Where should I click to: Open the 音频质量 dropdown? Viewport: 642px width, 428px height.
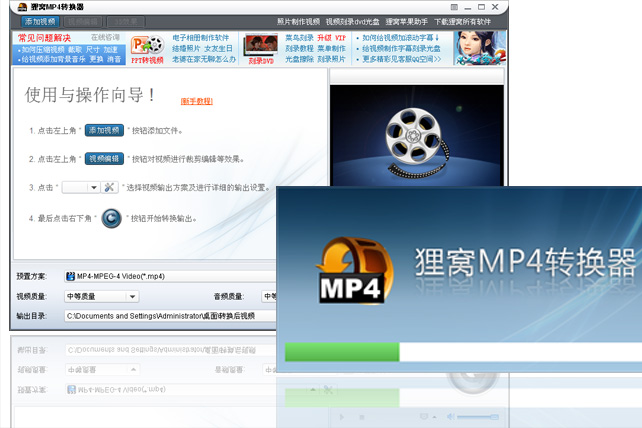tap(269, 297)
